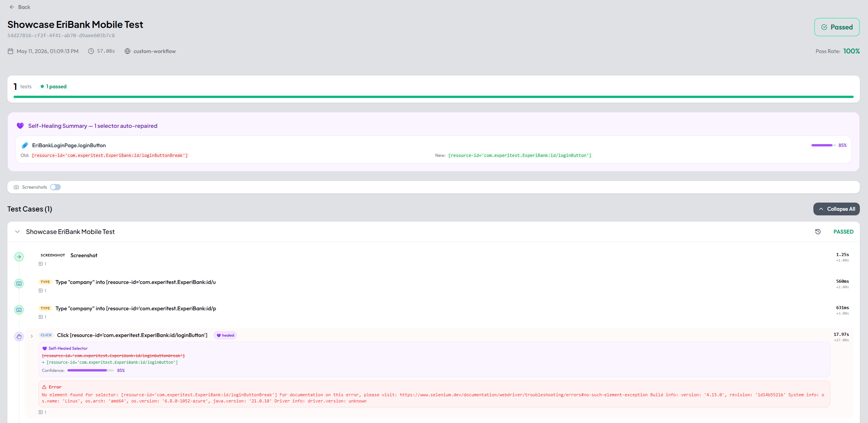Click the heart icon next to Self-Healed Selector
The width and height of the screenshot is (868, 423).
coord(45,349)
